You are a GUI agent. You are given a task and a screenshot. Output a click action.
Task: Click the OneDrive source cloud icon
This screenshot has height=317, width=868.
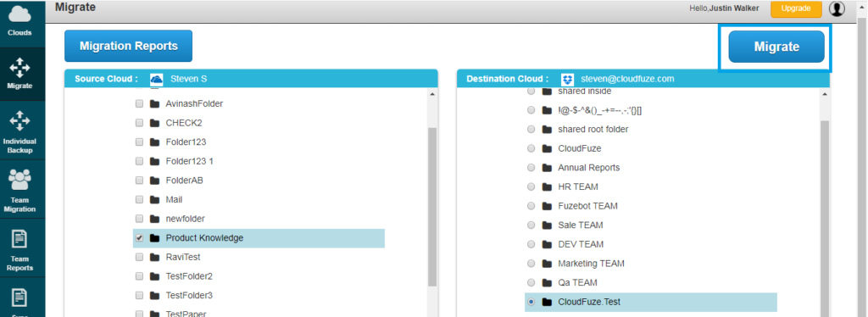coord(157,79)
